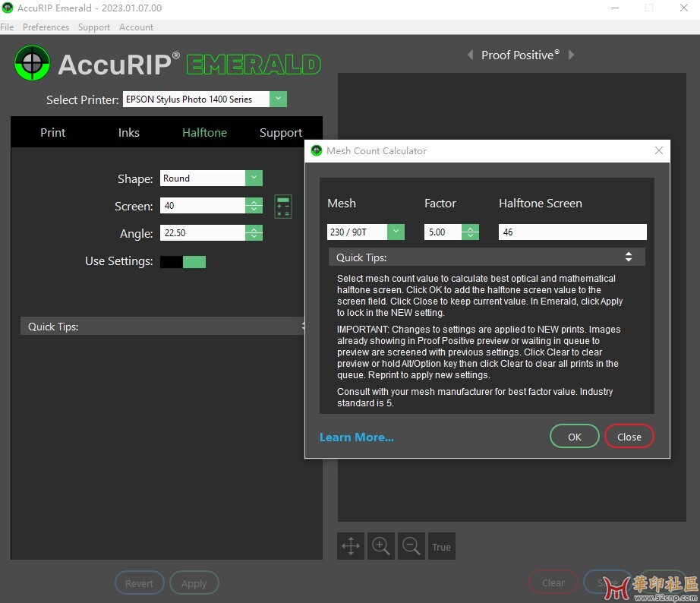Click the Factor field showing 5.00
Screen dimensions: 700x603
pos(443,232)
